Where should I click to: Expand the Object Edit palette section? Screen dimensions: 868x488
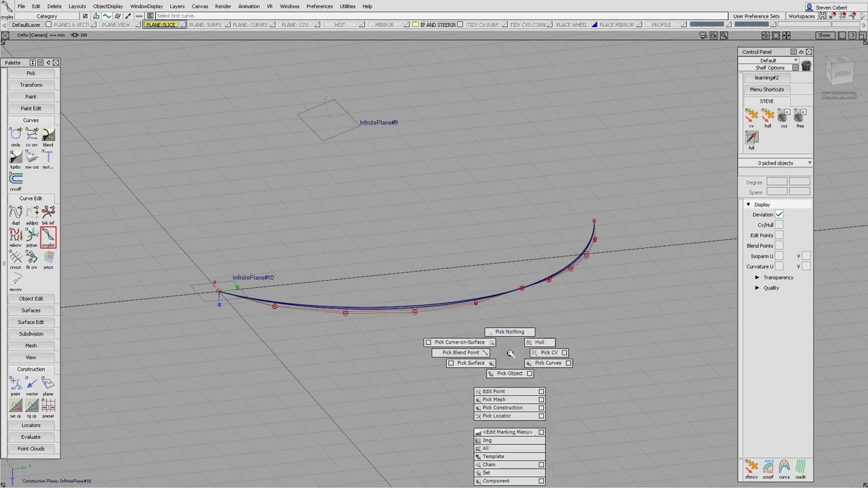(31, 299)
